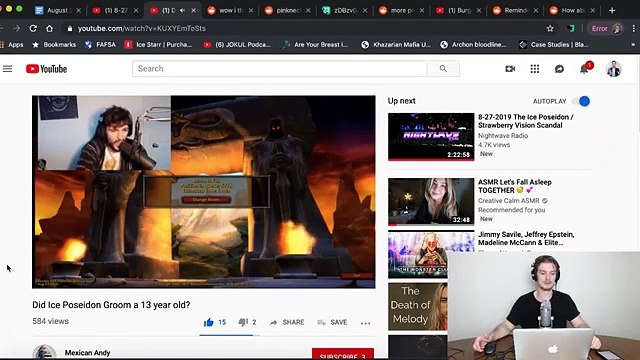
Task: Open '8-27-2019 The Ice Poseidon' video title
Action: coord(526,121)
